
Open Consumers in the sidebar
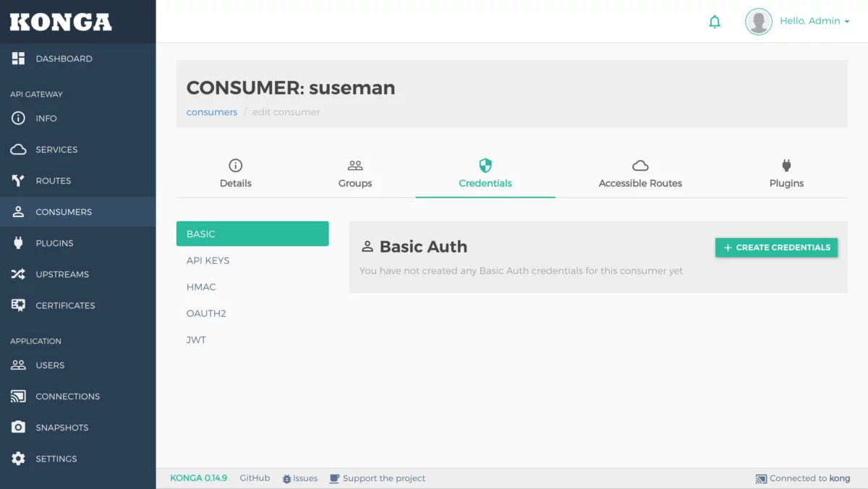(x=78, y=212)
